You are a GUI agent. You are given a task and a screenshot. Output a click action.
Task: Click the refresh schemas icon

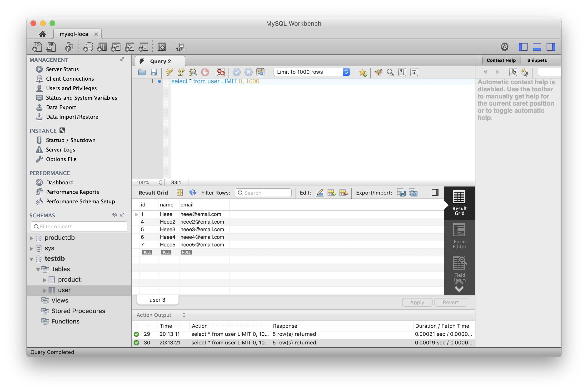pos(115,215)
